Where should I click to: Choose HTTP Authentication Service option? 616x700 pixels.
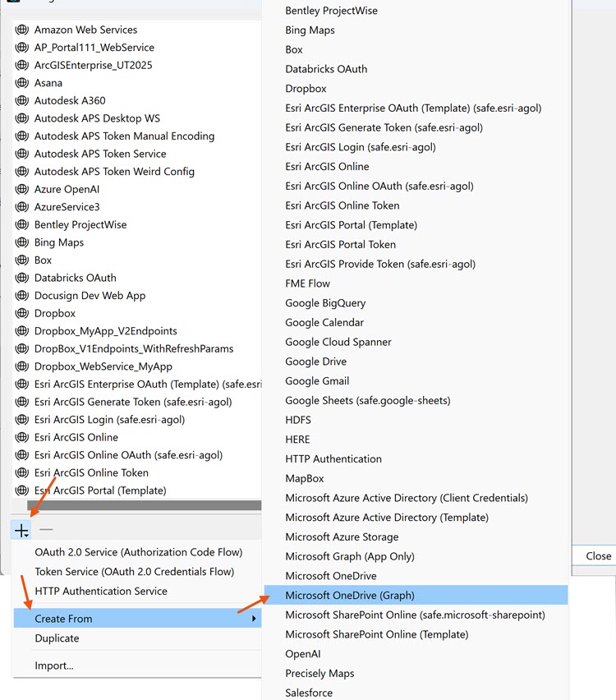point(101,592)
